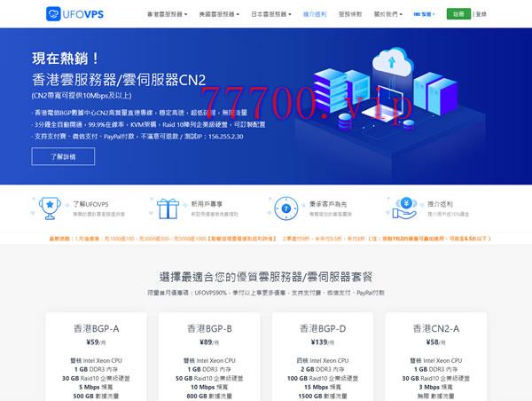
Task: Click the 現在熱銷！ headline
Action: tap(66, 59)
